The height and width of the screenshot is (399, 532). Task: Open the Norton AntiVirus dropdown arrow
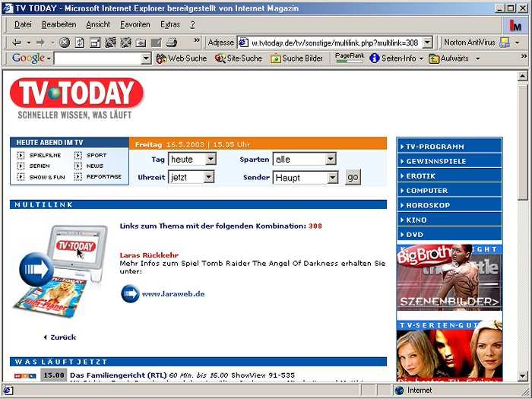(517, 43)
